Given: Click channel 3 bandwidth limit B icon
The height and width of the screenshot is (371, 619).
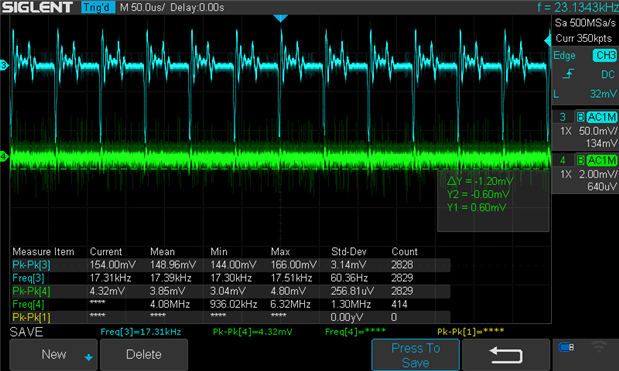Looking at the screenshot, I should tap(580, 117).
